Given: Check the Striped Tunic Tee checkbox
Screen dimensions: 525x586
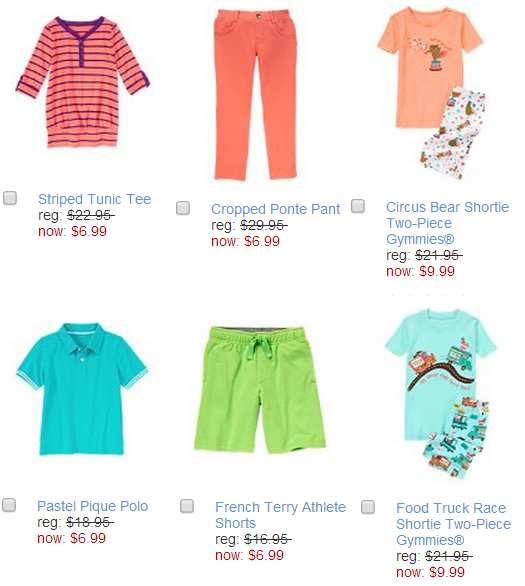Looking at the screenshot, I should tap(10, 198).
